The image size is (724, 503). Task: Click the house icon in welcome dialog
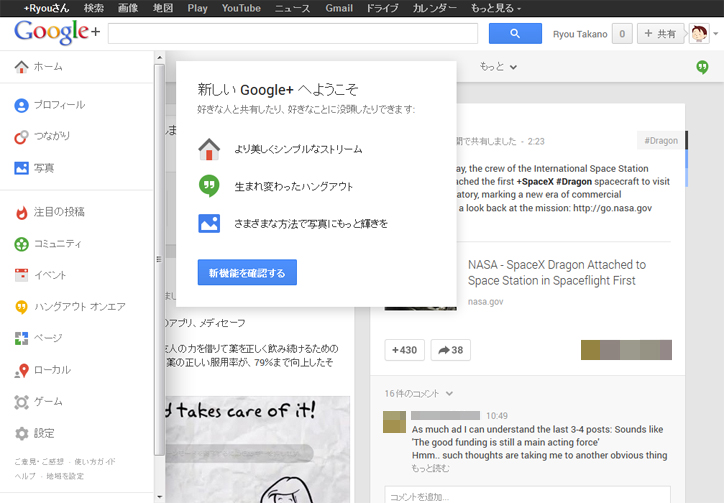pos(209,149)
